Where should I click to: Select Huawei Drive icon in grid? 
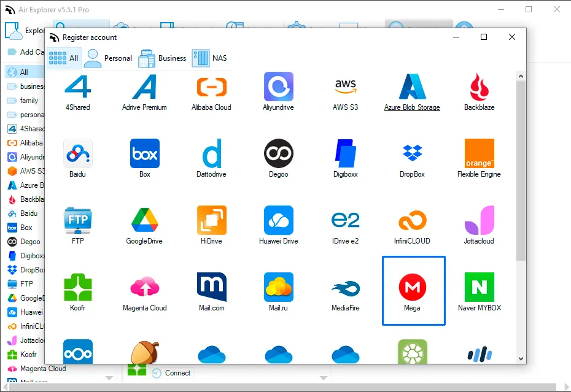click(x=279, y=220)
